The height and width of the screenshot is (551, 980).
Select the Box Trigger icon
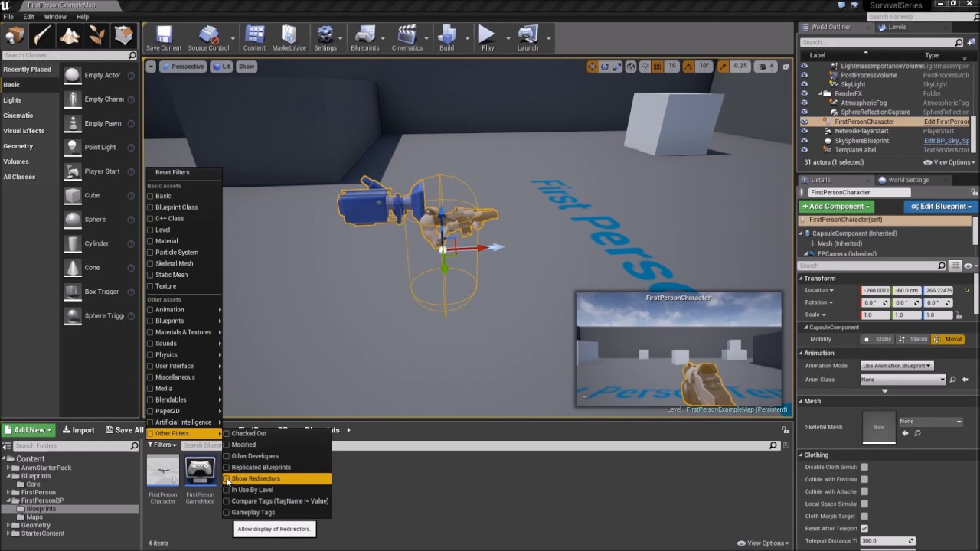pos(72,292)
